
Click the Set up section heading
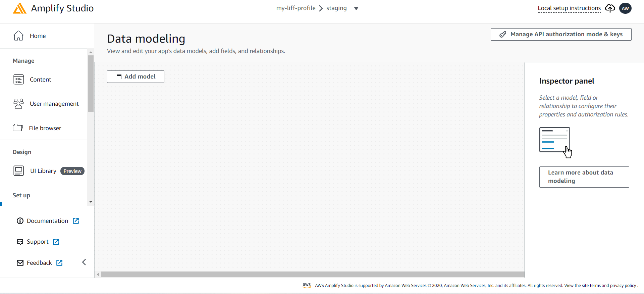[21, 195]
